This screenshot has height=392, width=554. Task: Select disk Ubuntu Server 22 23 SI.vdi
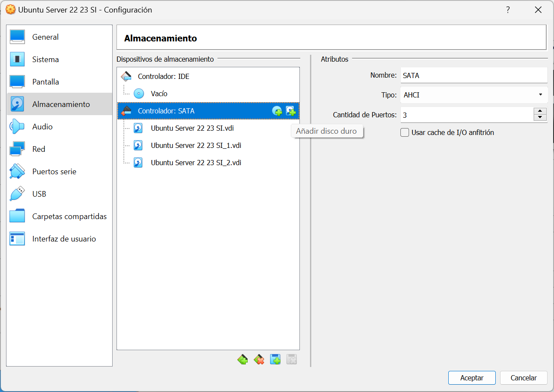click(x=208, y=128)
